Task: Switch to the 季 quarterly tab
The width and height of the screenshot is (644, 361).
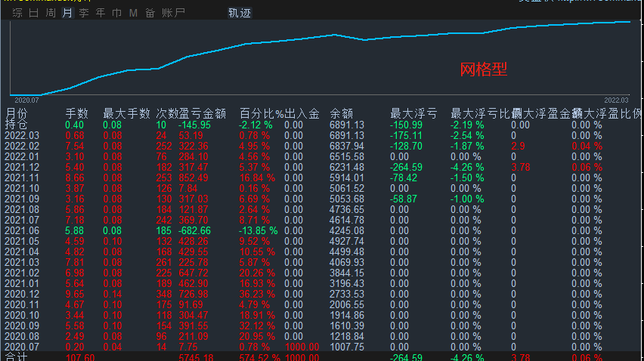Action: [84, 13]
